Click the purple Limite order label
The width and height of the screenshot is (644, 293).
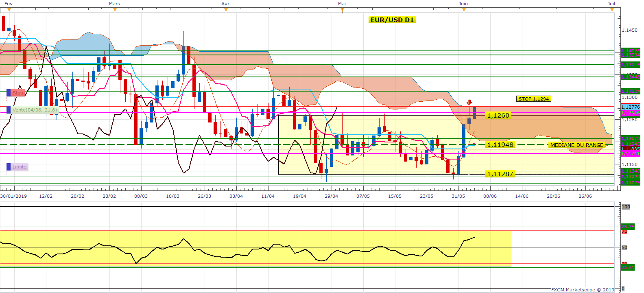[x=19, y=167]
